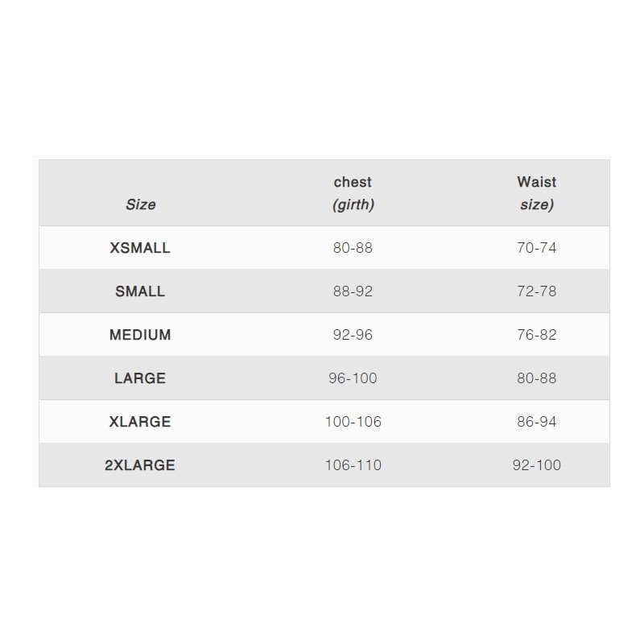Click the chest (girth) column header
Image resolution: width=644 pixels, height=644 pixels.
pyautogui.click(x=353, y=193)
